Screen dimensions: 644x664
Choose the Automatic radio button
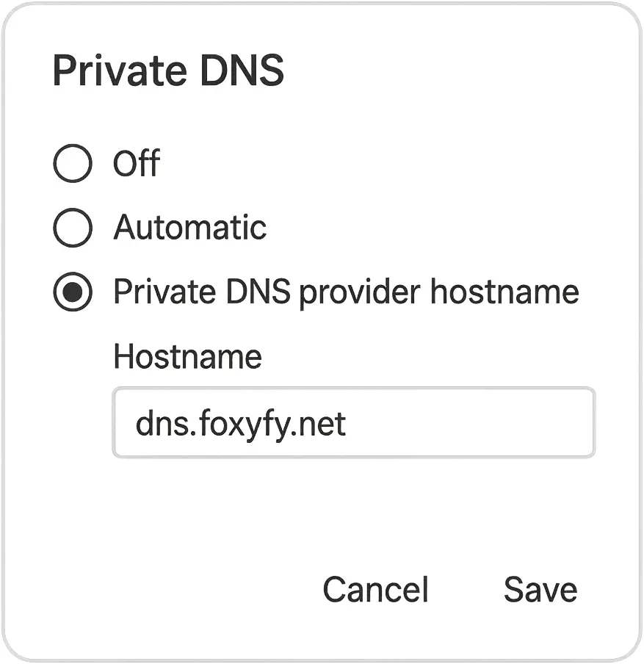(73, 228)
